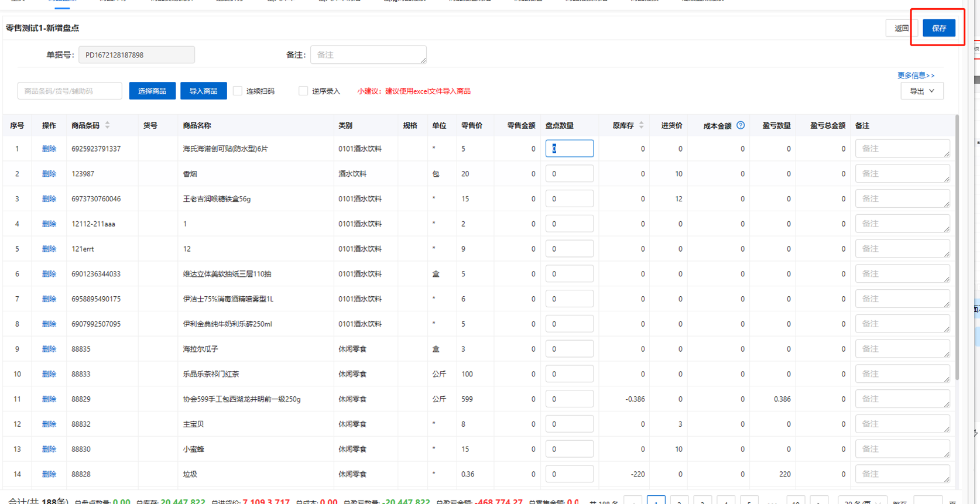Click the 零售价 column header
The image size is (980, 504).
[x=472, y=125]
